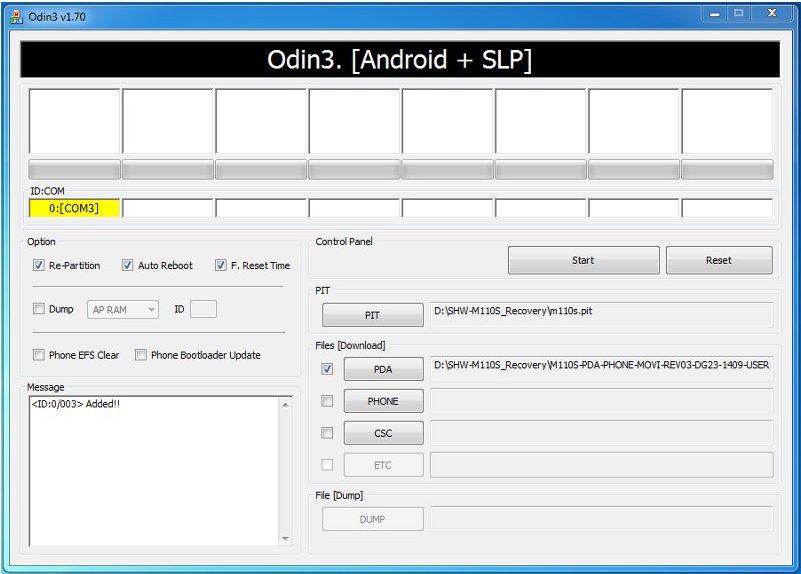Click the Dump ID input field
Screen dimensions: 801x574
pyautogui.click(x=203, y=309)
